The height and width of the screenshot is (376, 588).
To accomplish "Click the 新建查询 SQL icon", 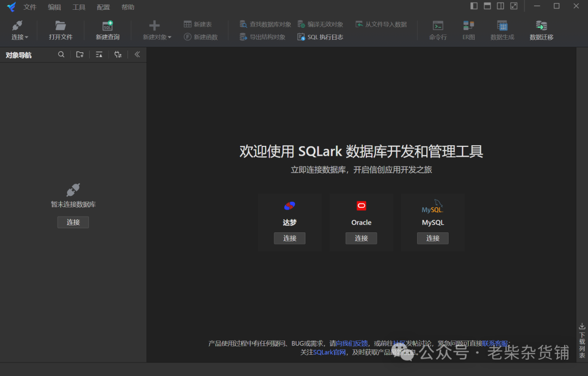I will click(108, 26).
